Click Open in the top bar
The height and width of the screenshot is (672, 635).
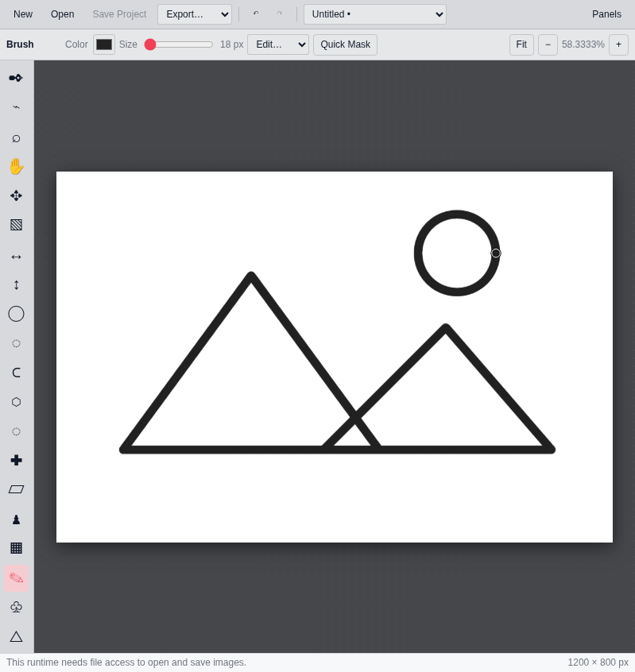(62, 14)
